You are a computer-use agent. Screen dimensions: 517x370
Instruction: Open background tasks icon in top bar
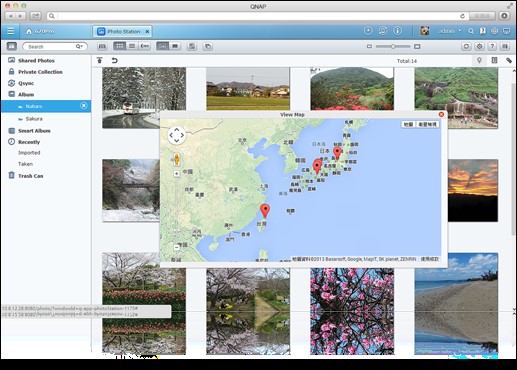pos(368,31)
